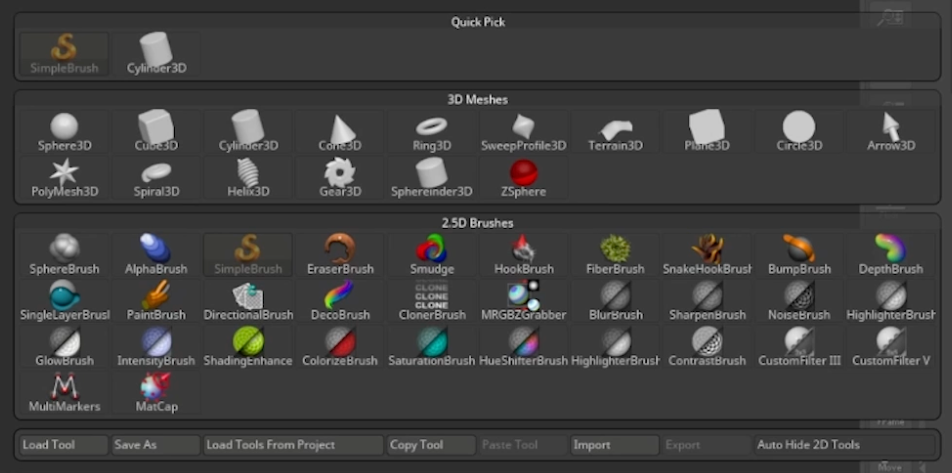Click the Import button

pos(614,445)
